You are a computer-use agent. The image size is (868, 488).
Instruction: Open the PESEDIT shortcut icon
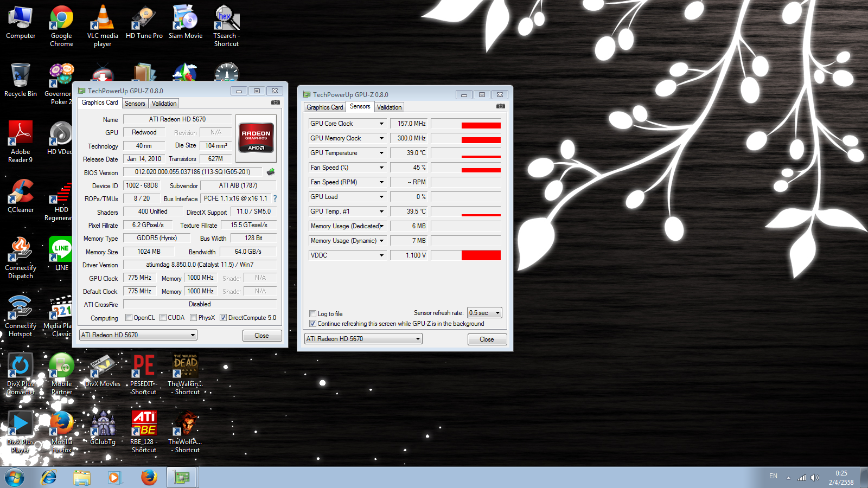pos(144,374)
